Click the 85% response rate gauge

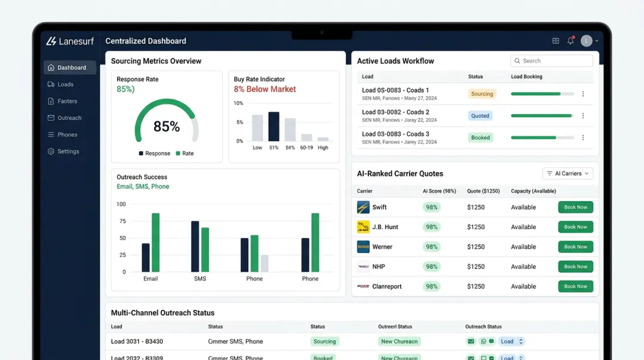click(167, 121)
